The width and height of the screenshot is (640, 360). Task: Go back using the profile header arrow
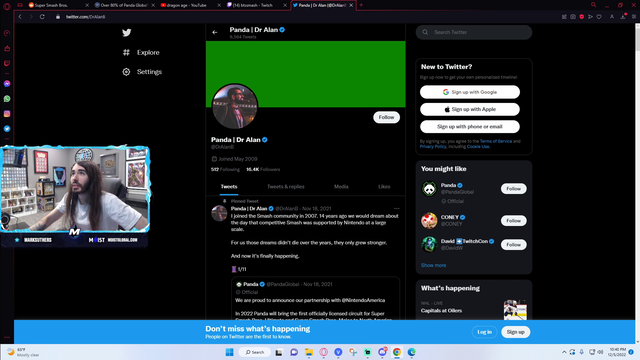(215, 32)
